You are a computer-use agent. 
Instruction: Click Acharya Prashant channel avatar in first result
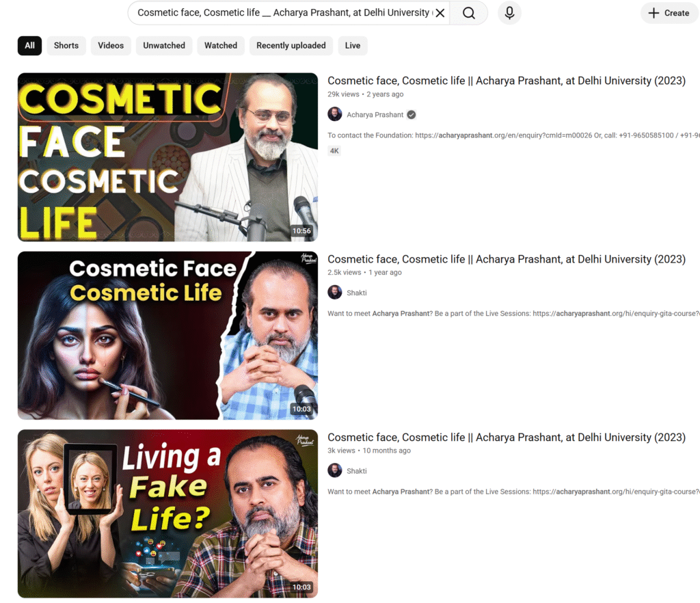335,115
